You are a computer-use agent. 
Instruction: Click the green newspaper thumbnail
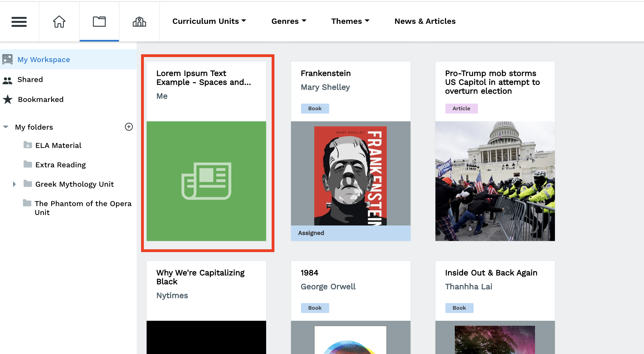click(206, 181)
